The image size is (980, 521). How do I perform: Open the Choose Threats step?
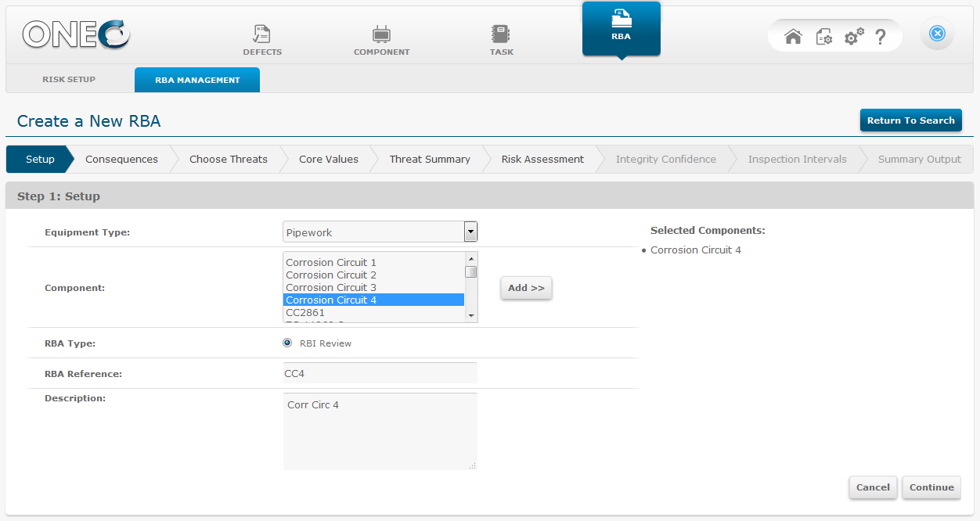pyautogui.click(x=229, y=160)
